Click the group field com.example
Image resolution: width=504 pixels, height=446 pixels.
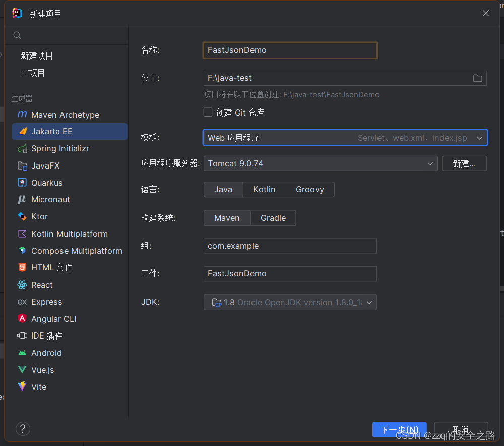point(290,246)
